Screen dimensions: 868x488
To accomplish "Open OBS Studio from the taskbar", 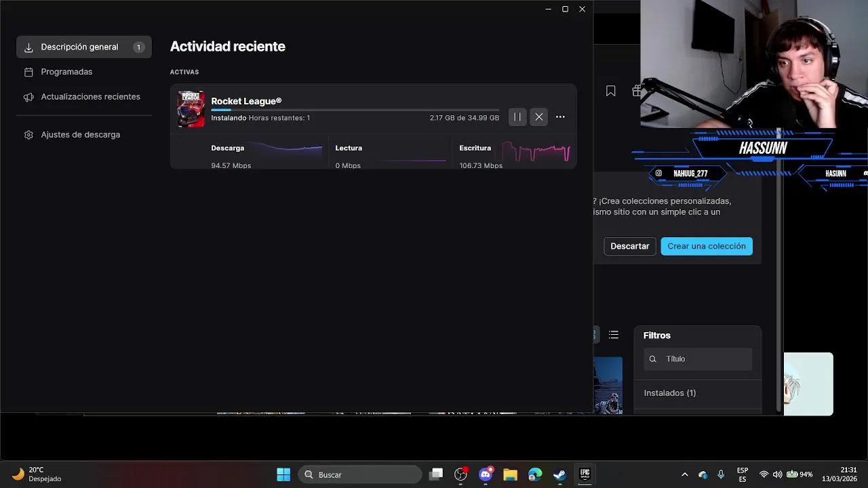I will click(461, 474).
